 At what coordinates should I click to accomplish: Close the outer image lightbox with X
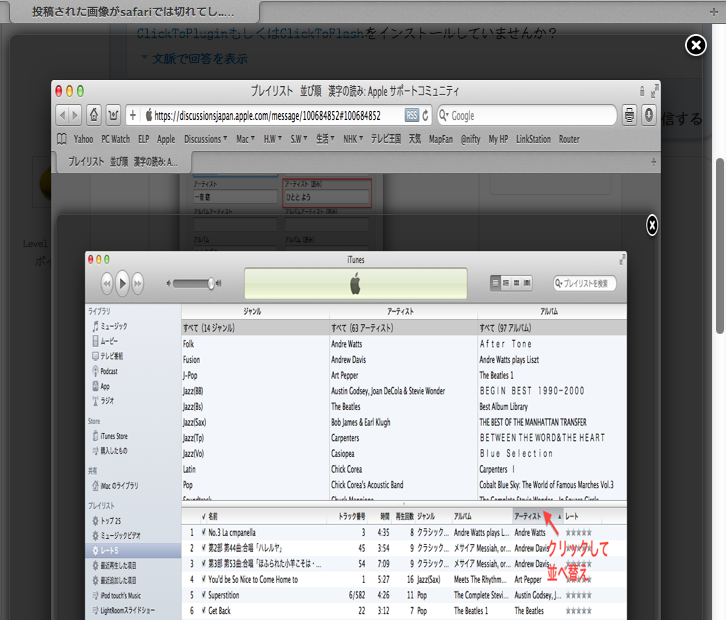695,45
